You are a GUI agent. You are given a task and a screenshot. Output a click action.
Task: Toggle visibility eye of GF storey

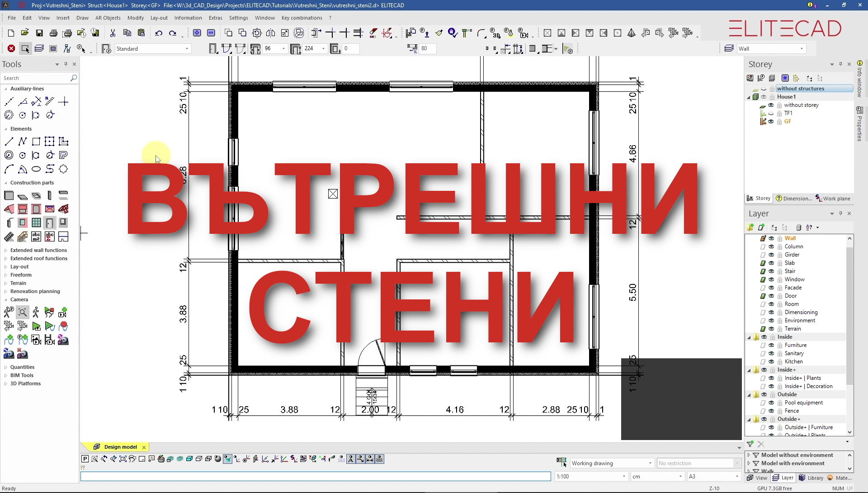coord(771,122)
